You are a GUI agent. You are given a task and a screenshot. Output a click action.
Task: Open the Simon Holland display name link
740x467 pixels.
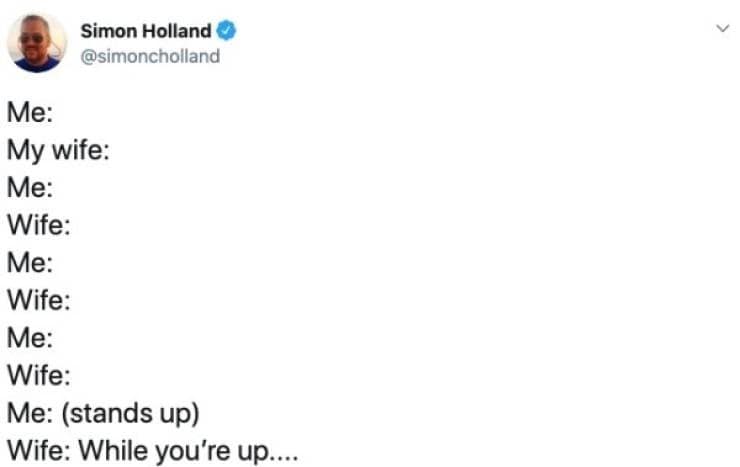[x=146, y=32]
